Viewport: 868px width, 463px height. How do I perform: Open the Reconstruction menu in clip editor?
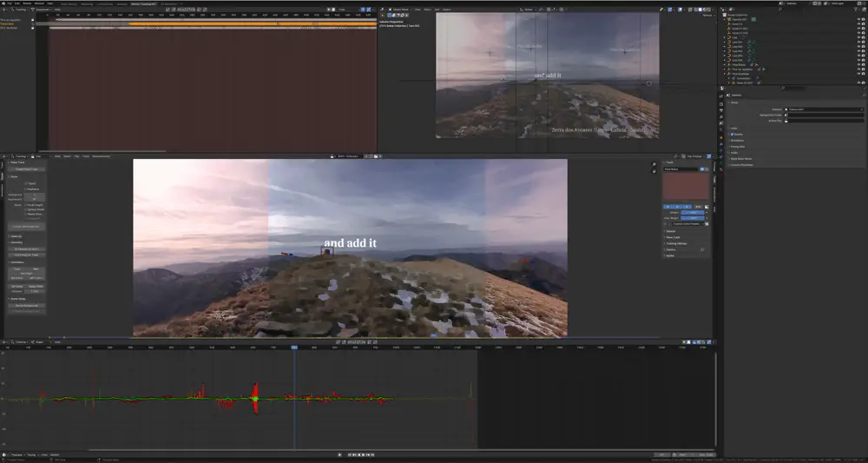[x=101, y=156]
